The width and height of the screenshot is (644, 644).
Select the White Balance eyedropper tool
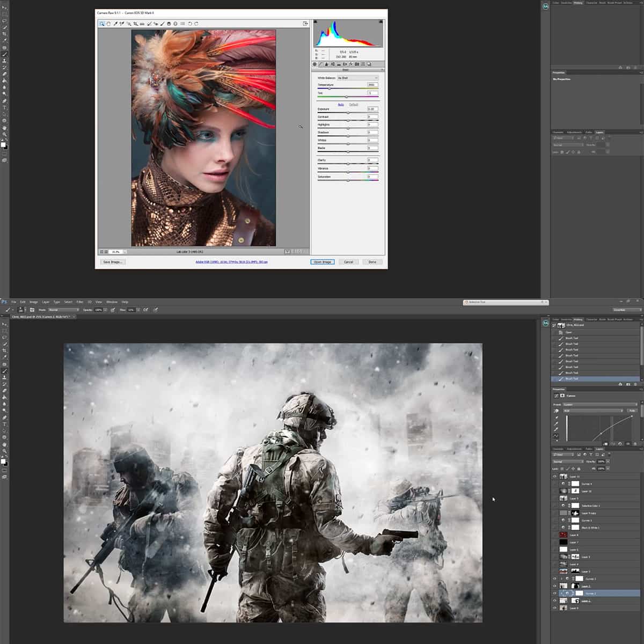click(x=115, y=24)
